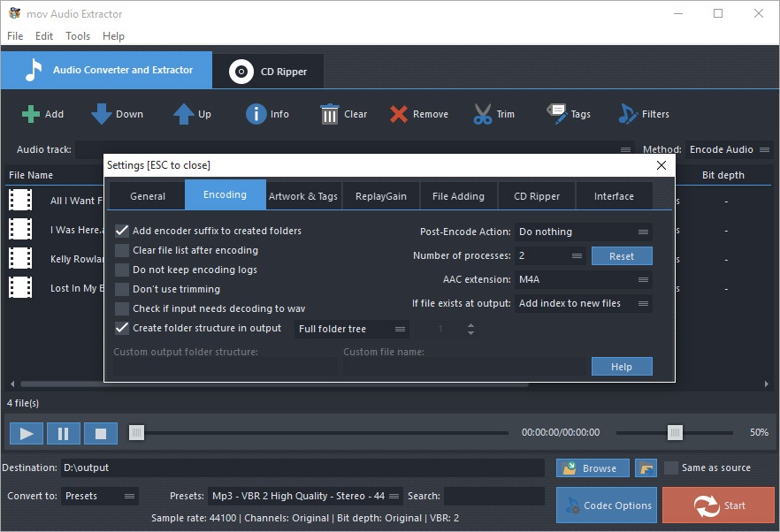Play the selected audio file

pyautogui.click(x=27, y=434)
